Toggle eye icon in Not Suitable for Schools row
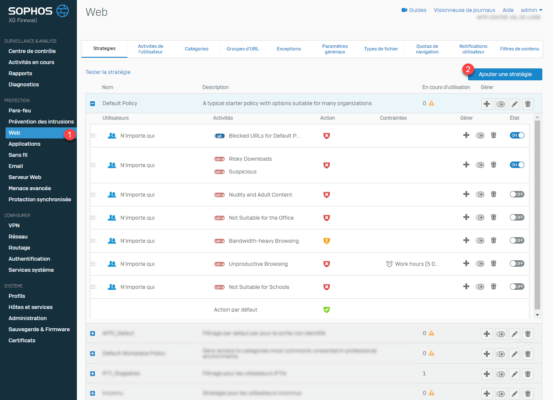This screenshot has width=553, height=400. tap(480, 286)
